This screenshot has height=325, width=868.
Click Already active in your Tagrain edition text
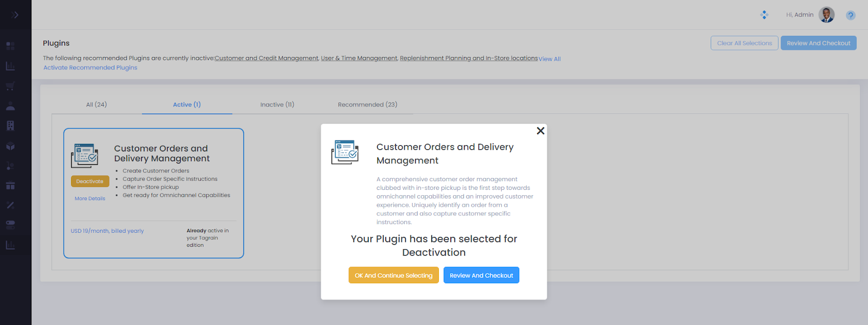[208, 238]
